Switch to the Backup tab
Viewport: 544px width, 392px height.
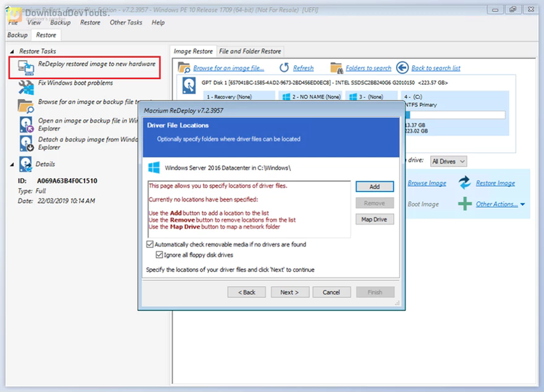pos(17,35)
